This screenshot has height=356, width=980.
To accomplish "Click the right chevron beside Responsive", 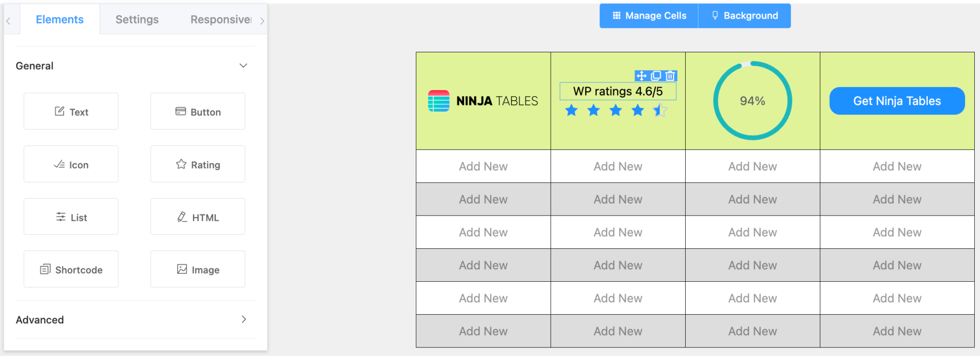I will (262, 21).
